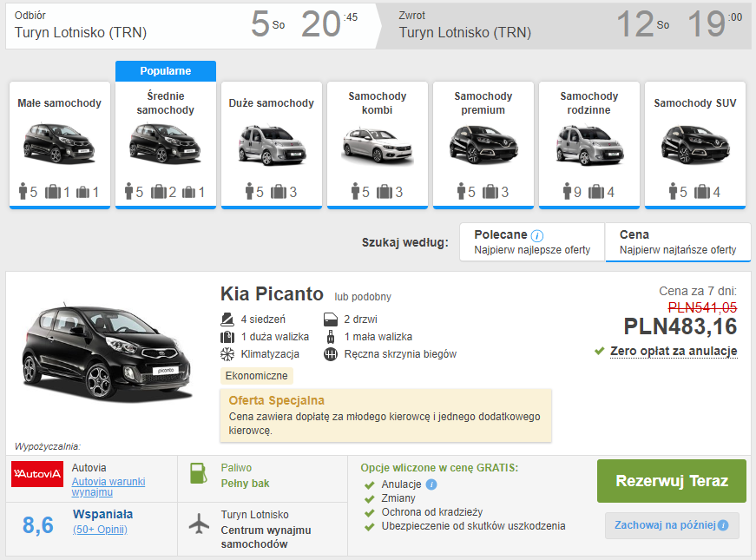
Task: Click the luggage icon in Samochody SUV card
Action: click(x=702, y=192)
